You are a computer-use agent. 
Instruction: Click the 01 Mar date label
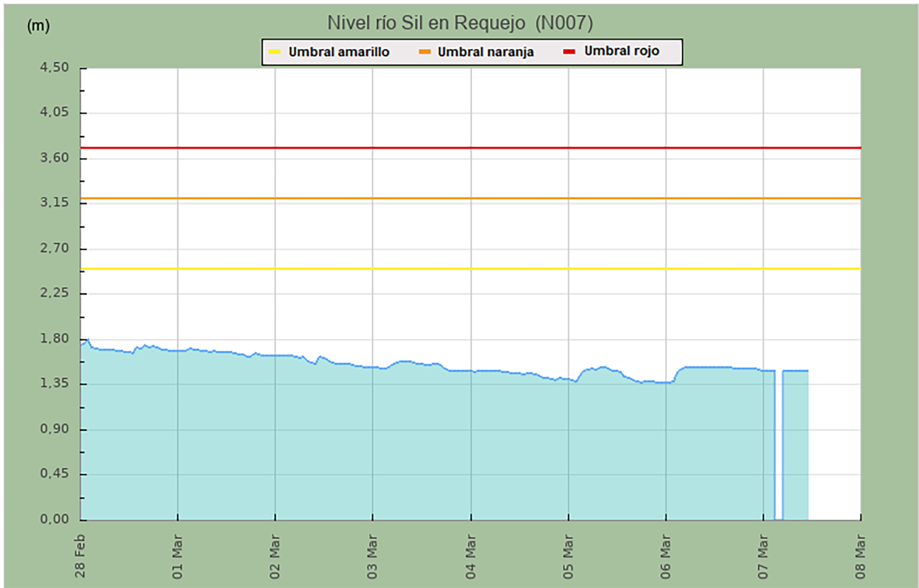coord(178,556)
